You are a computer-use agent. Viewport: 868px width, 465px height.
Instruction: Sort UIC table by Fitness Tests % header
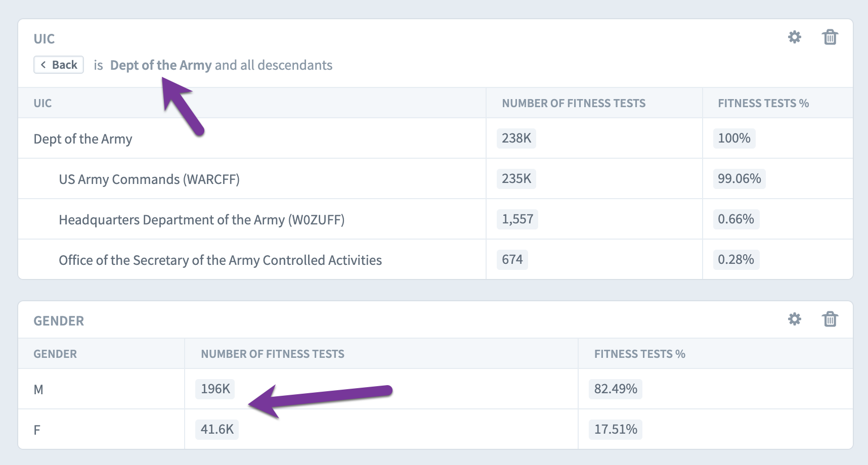coord(763,103)
